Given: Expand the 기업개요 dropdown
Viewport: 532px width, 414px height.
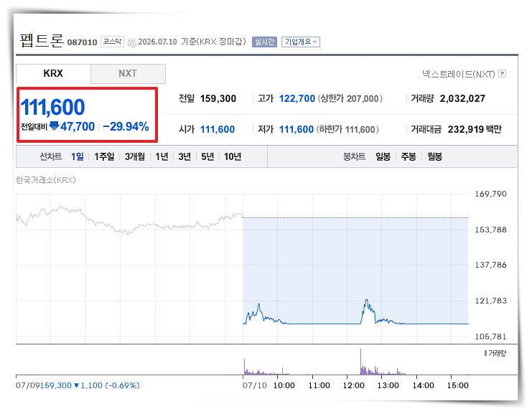Looking at the screenshot, I should pos(301,42).
